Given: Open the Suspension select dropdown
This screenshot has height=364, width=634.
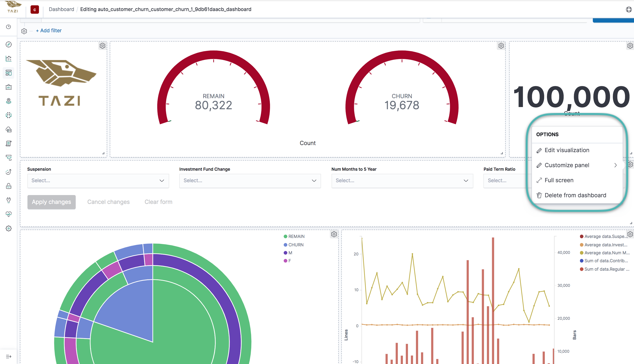Looking at the screenshot, I should coord(98,180).
